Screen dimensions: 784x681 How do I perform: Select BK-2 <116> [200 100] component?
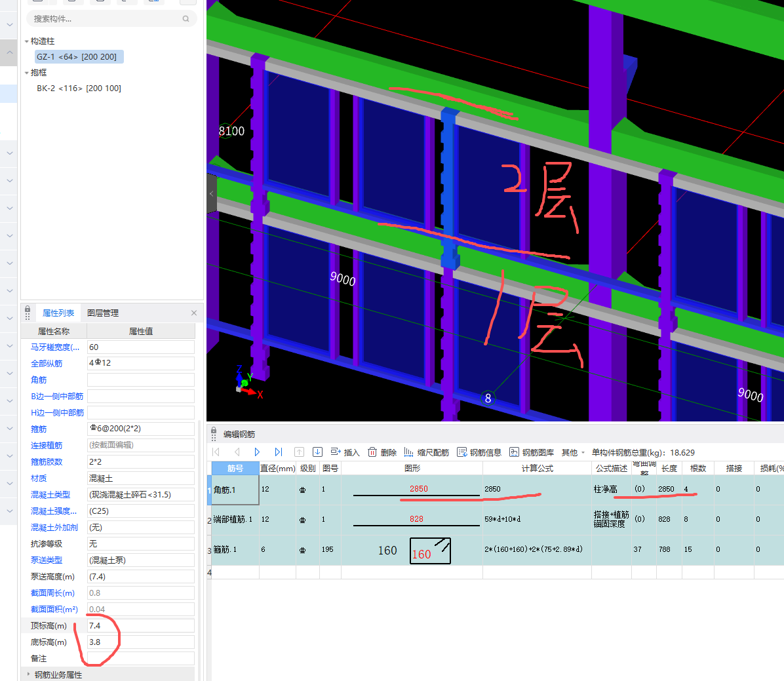[79, 88]
